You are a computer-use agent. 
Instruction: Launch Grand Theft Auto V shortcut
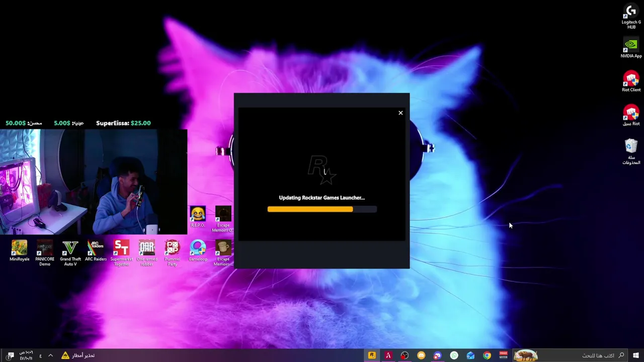[70, 253]
